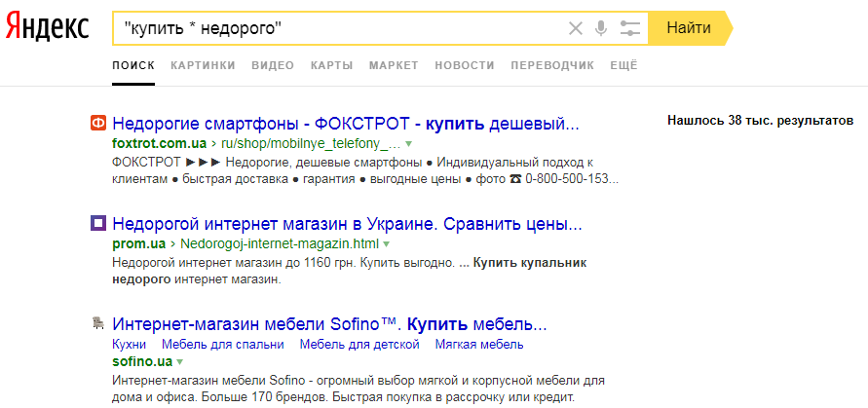Open the Маркет tab
The image size is (868, 408).
coord(394,65)
